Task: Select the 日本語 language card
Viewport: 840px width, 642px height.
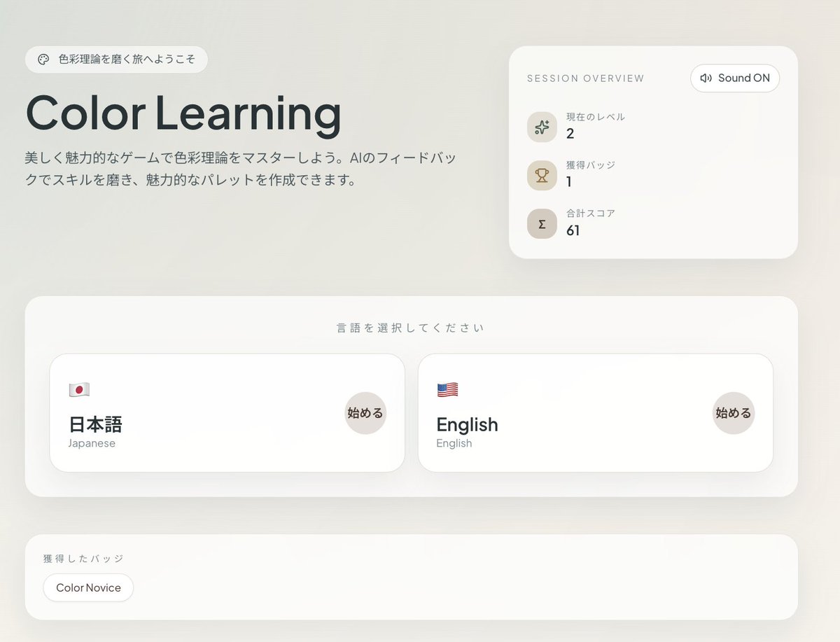Action: (226, 413)
